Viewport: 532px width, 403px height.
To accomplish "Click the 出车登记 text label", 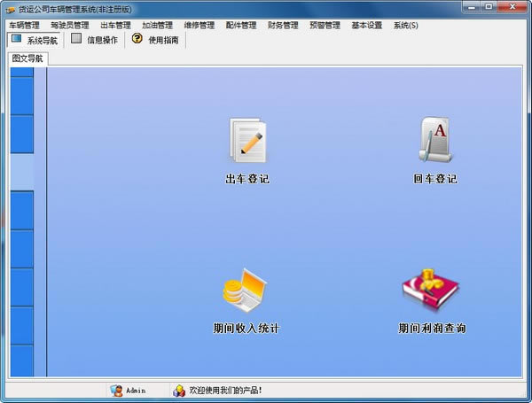I will 247,179.
